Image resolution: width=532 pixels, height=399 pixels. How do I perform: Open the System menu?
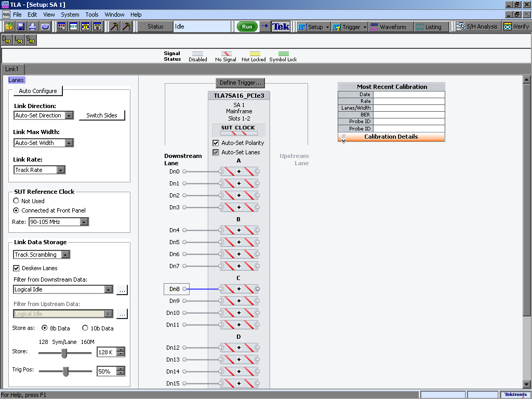pyautogui.click(x=70, y=15)
